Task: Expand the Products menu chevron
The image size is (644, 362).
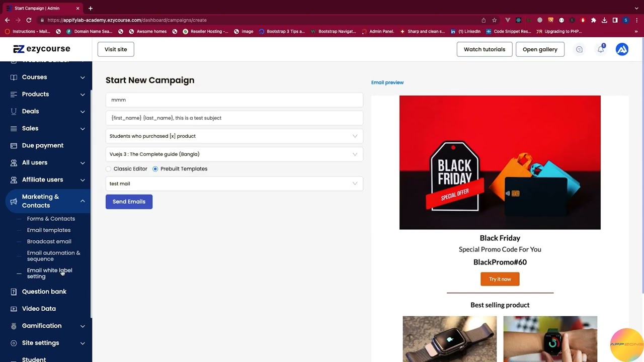Action: (83, 95)
